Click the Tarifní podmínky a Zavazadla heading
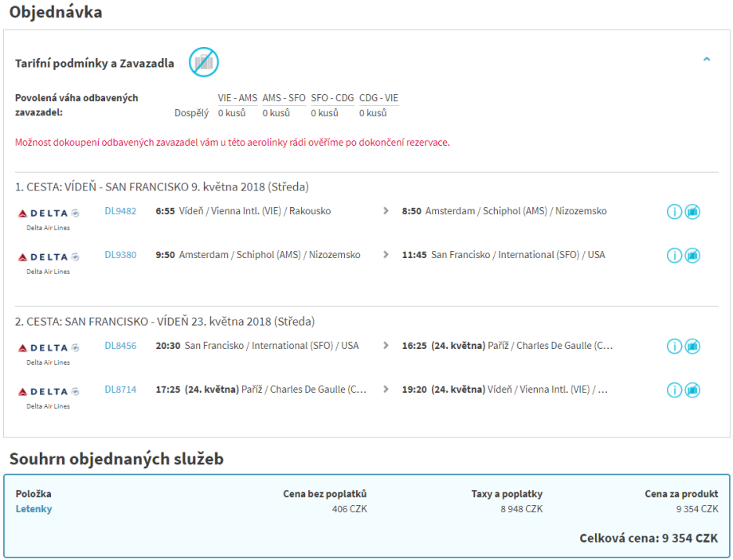 (x=95, y=64)
